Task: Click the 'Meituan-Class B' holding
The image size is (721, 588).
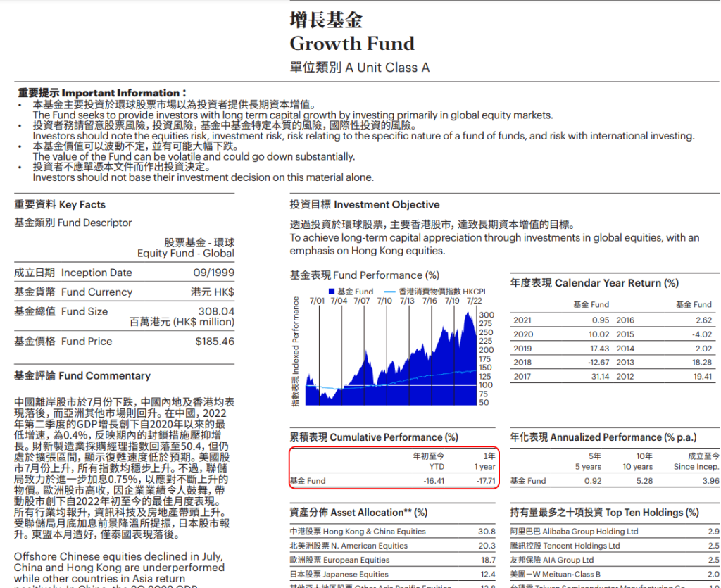Action: 571,574
